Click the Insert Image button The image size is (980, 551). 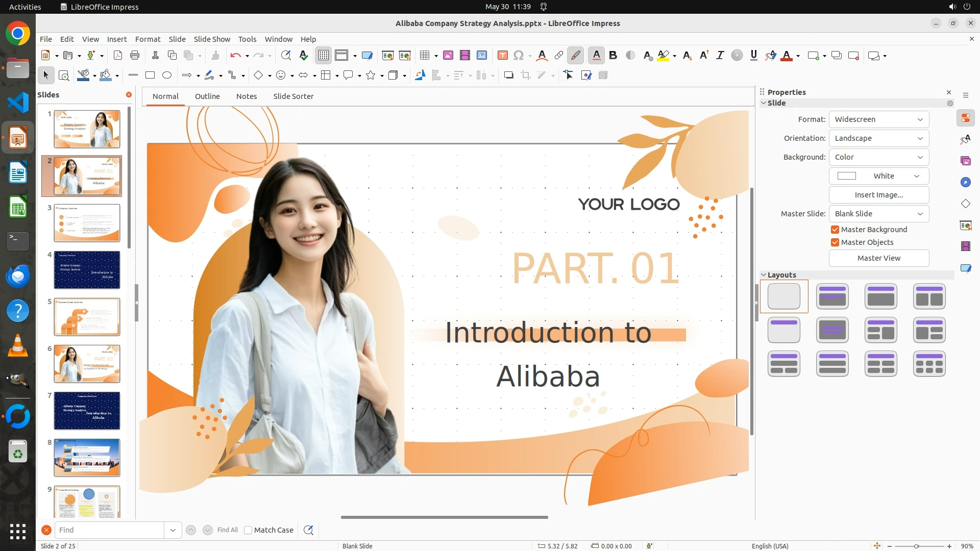tap(878, 195)
